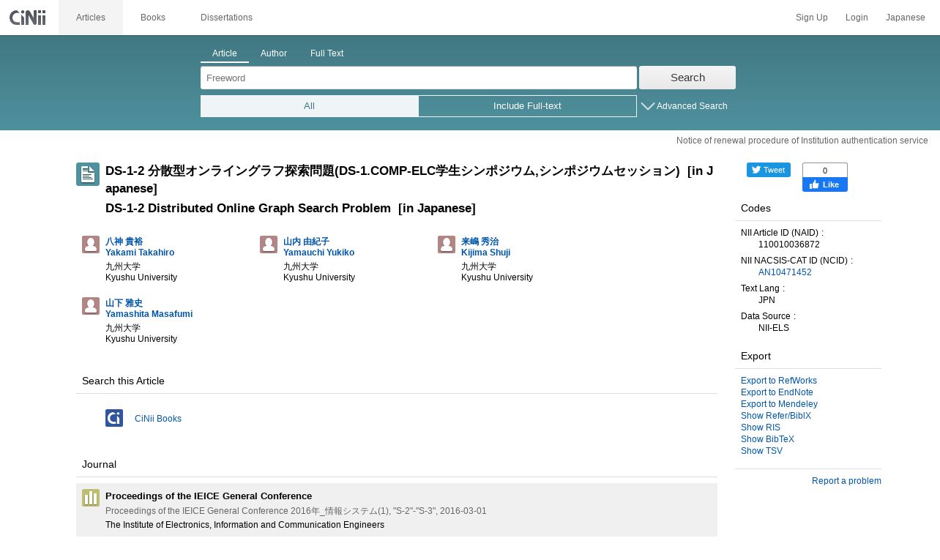Open NCID AN10471452 link
This screenshot has height=560, width=940.
coord(785,272)
